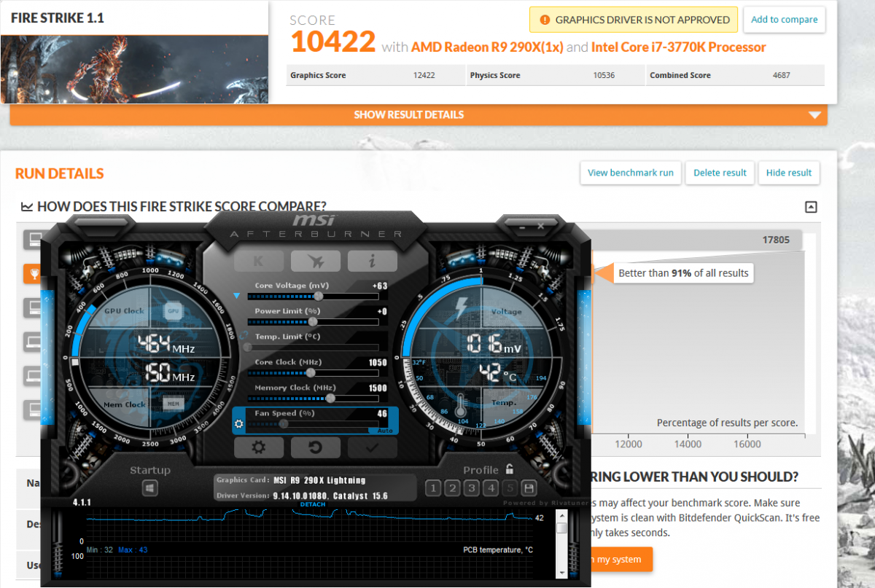Toggle apply overclocking at Windows Startup

pyautogui.click(x=150, y=488)
